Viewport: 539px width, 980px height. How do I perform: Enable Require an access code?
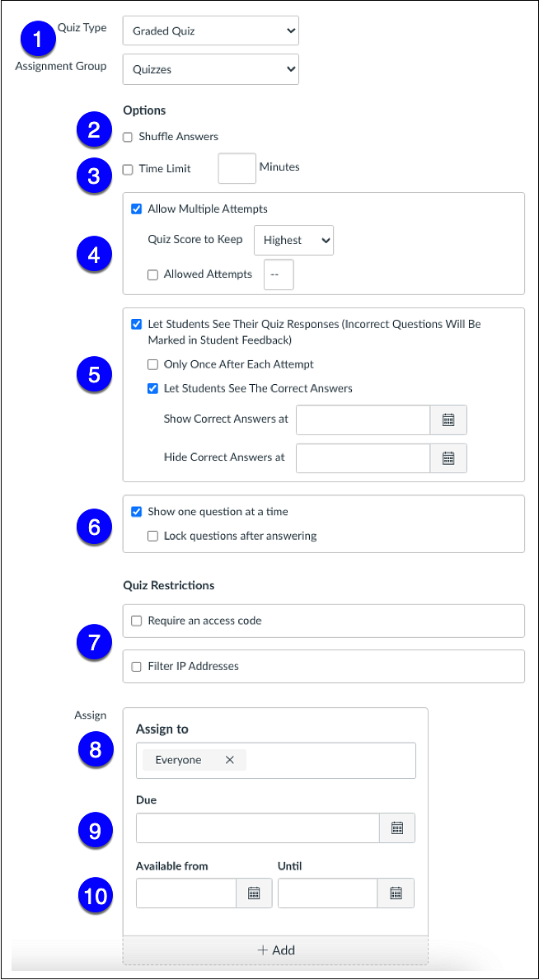click(136, 621)
